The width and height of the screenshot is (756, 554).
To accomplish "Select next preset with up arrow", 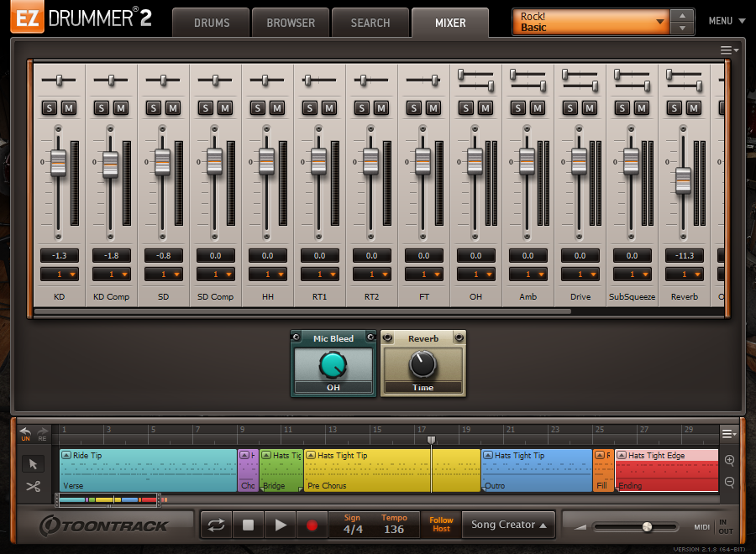I will [x=682, y=15].
